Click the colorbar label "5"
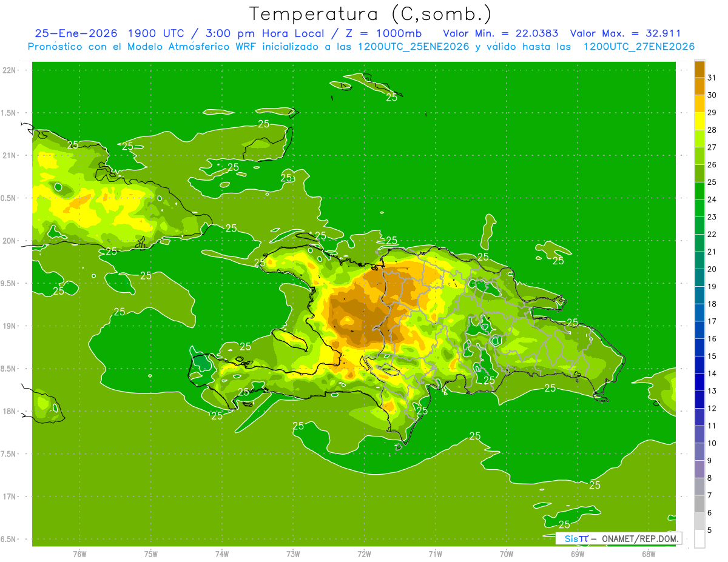 coord(710,530)
